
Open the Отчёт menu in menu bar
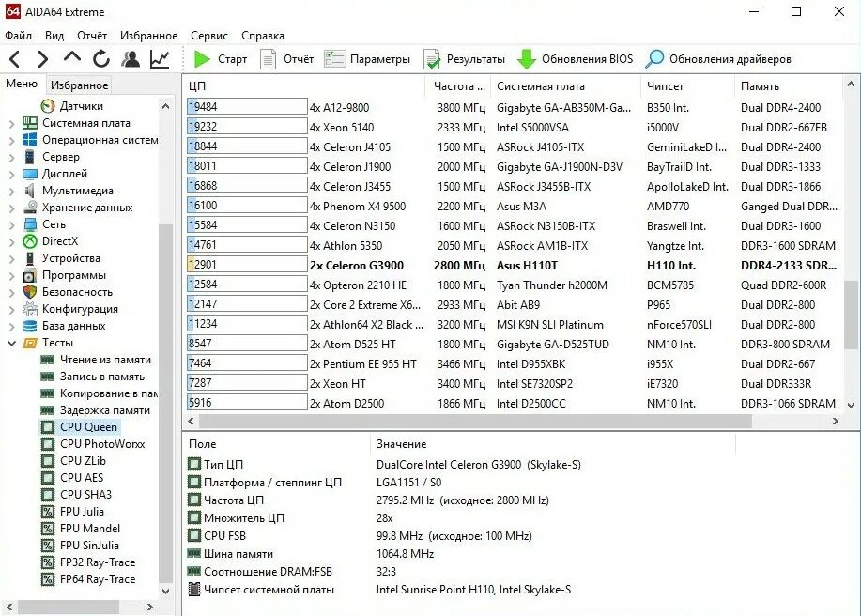[92, 35]
